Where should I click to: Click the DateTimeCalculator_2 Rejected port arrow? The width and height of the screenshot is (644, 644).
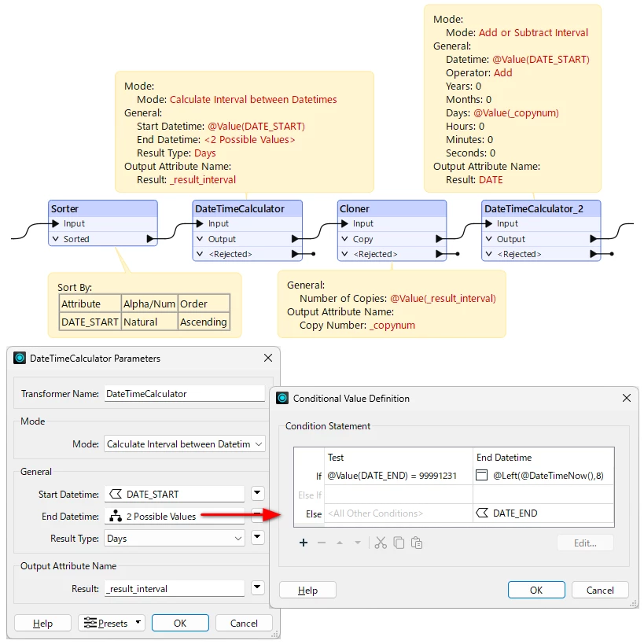[x=594, y=254]
